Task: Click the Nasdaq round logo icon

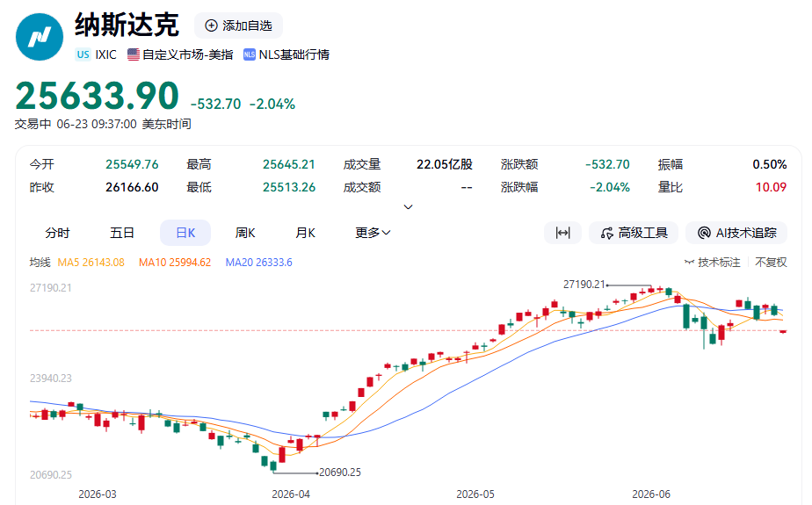Action: 40,37
